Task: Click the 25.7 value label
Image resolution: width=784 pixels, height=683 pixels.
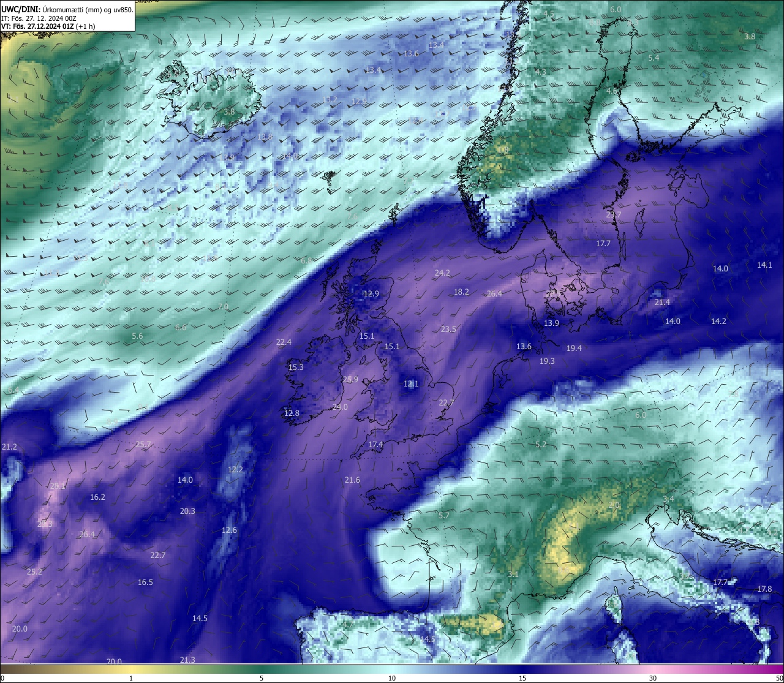Action: coord(143,444)
